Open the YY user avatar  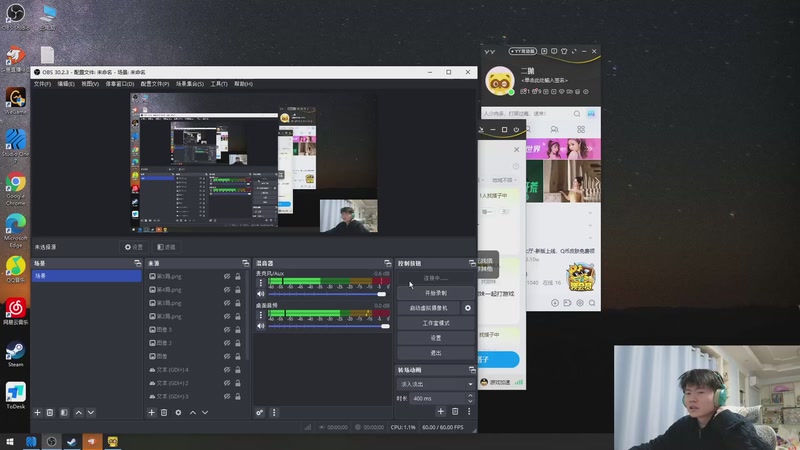click(x=499, y=81)
